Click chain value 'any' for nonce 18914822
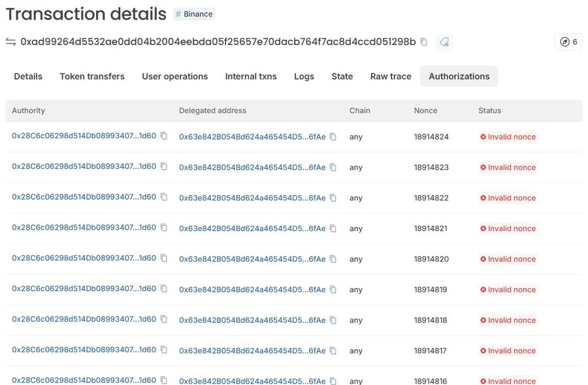 point(356,198)
